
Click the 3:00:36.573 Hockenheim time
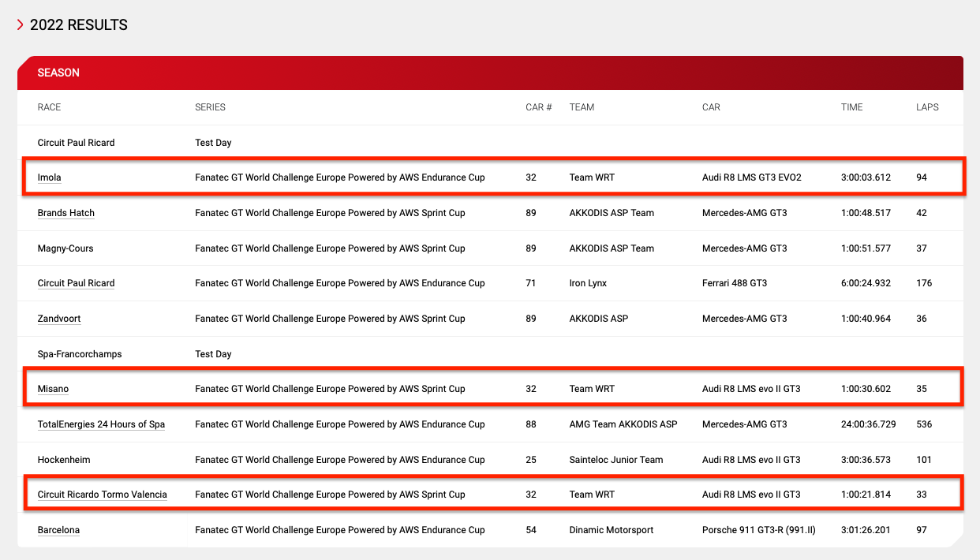[866, 460]
